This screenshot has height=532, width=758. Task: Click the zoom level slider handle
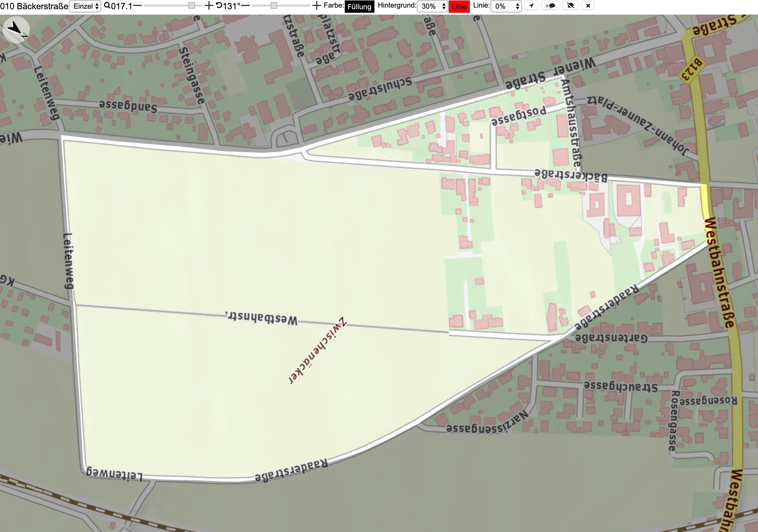click(191, 6)
